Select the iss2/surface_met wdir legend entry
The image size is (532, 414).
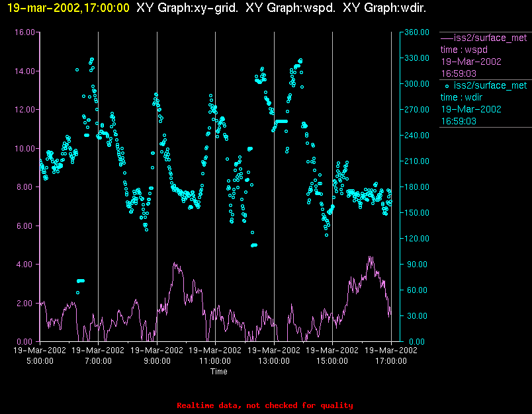(x=484, y=103)
